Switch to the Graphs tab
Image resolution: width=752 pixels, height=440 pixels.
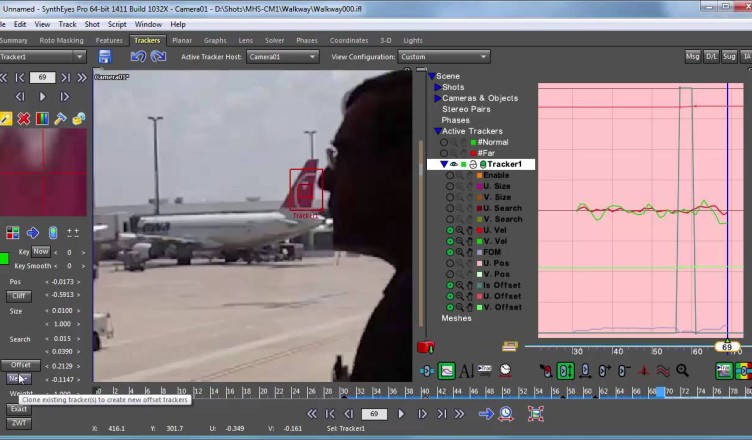point(215,40)
